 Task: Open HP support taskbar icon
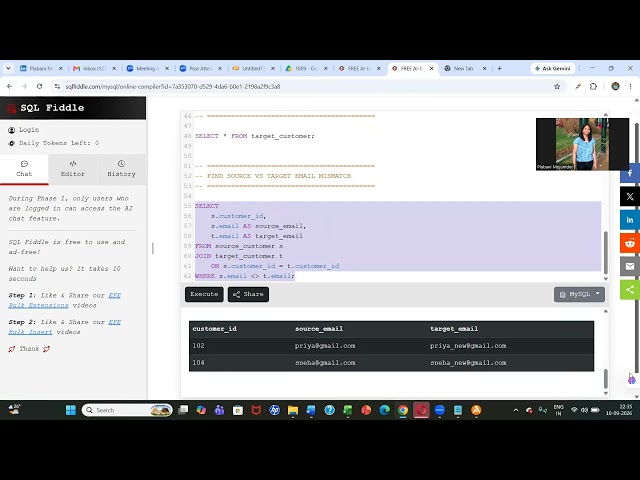[x=274, y=410]
